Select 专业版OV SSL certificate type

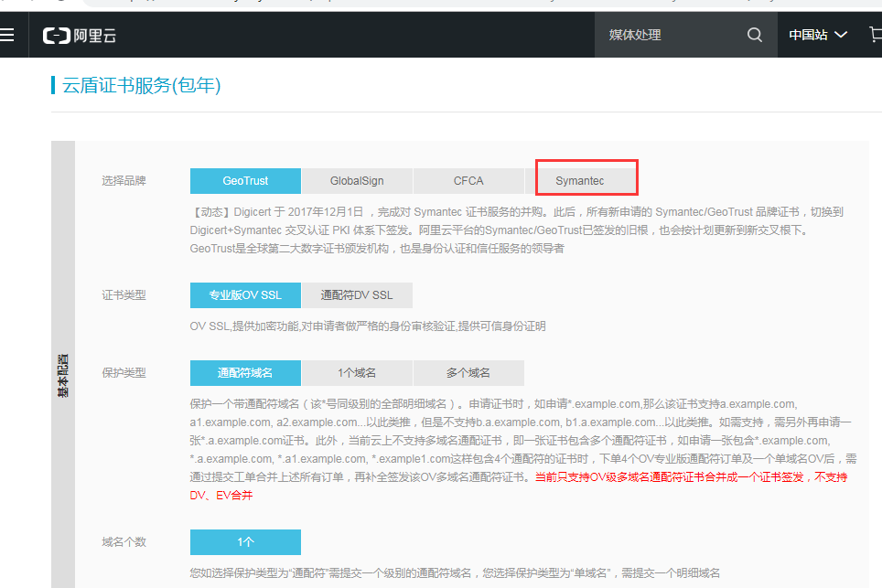(x=245, y=295)
